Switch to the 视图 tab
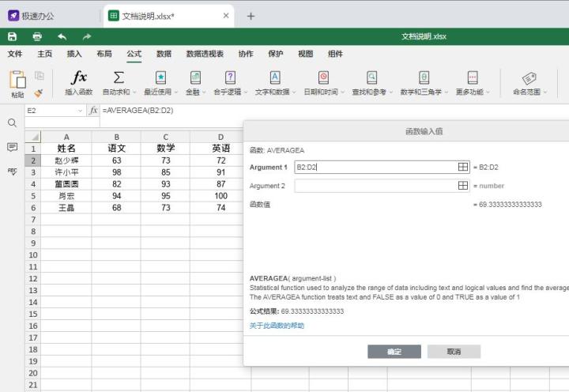Viewport: 569px width, 392px height. tap(305, 54)
